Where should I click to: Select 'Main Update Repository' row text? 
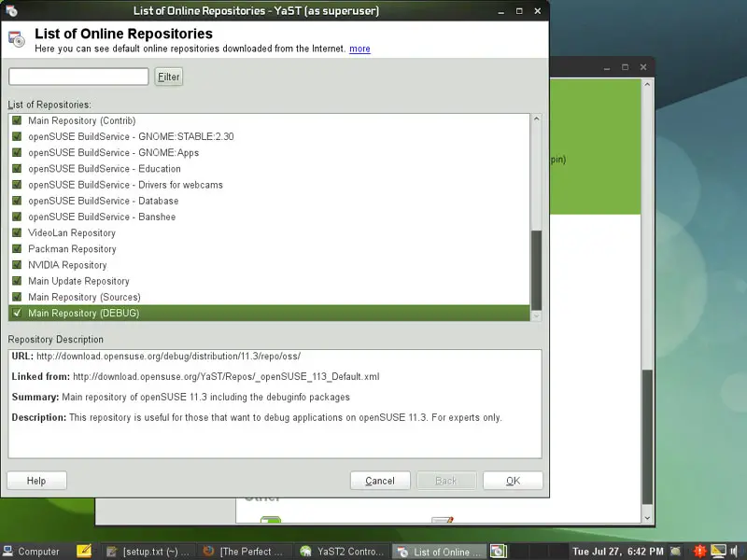tap(78, 281)
